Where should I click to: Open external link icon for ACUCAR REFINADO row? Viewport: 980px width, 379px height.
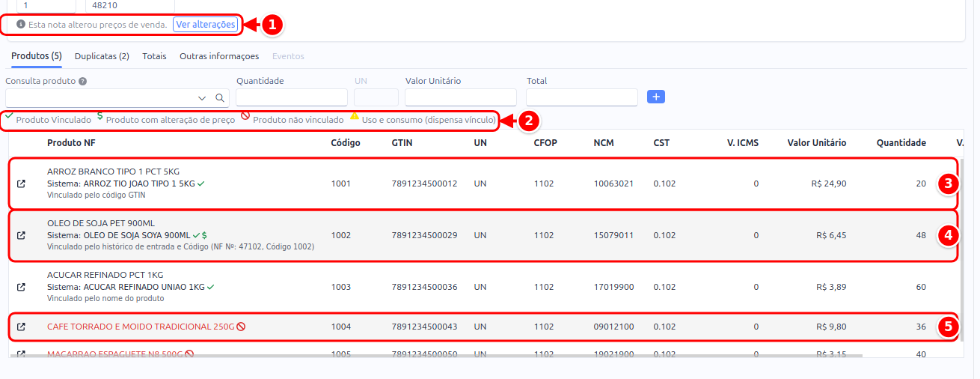point(21,287)
